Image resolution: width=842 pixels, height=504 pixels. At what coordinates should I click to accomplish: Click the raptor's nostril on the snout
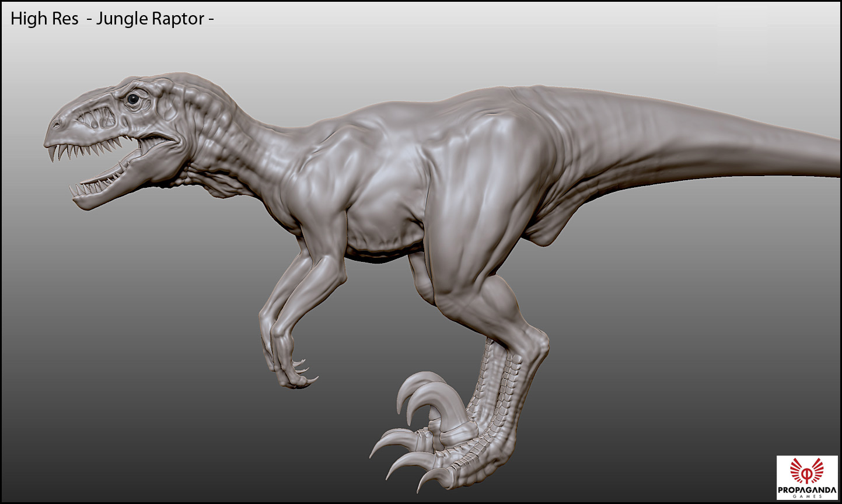point(57,125)
